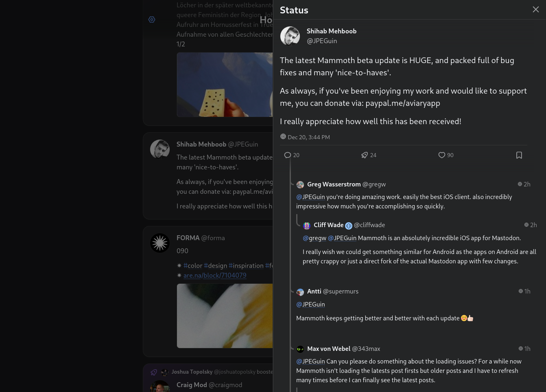
Task: Open FORMA's post image thumbnail
Action: click(225, 315)
